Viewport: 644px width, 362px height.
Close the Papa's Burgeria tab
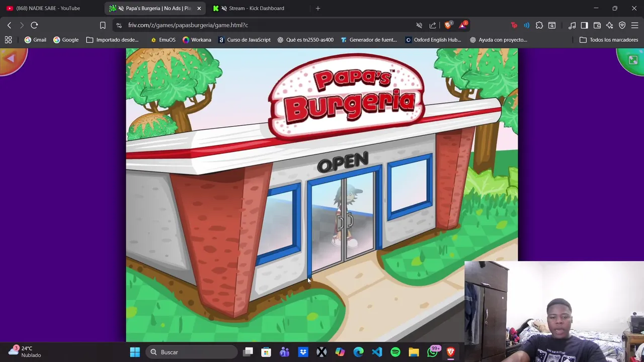click(199, 8)
